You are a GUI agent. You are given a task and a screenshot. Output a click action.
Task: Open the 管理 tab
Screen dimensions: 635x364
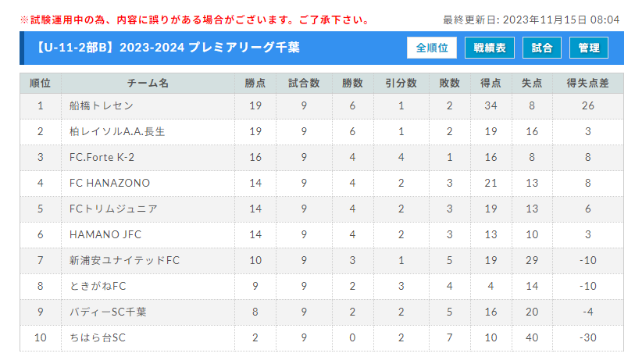click(589, 48)
